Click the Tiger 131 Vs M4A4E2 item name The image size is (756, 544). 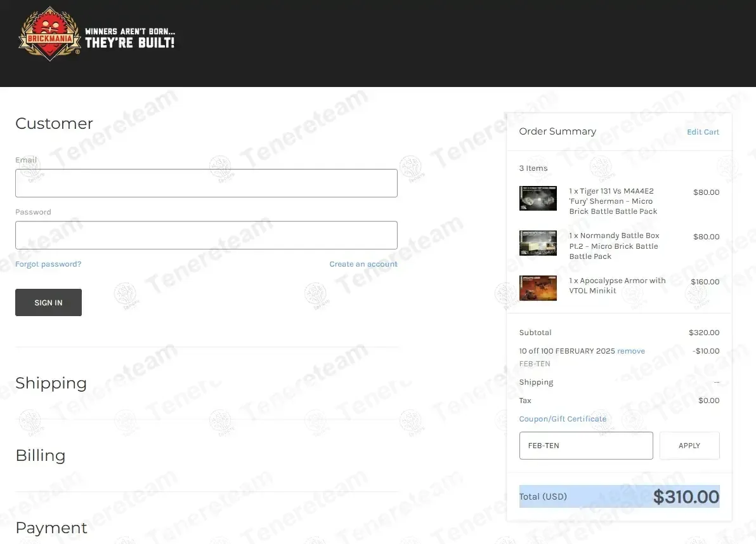[x=613, y=201]
